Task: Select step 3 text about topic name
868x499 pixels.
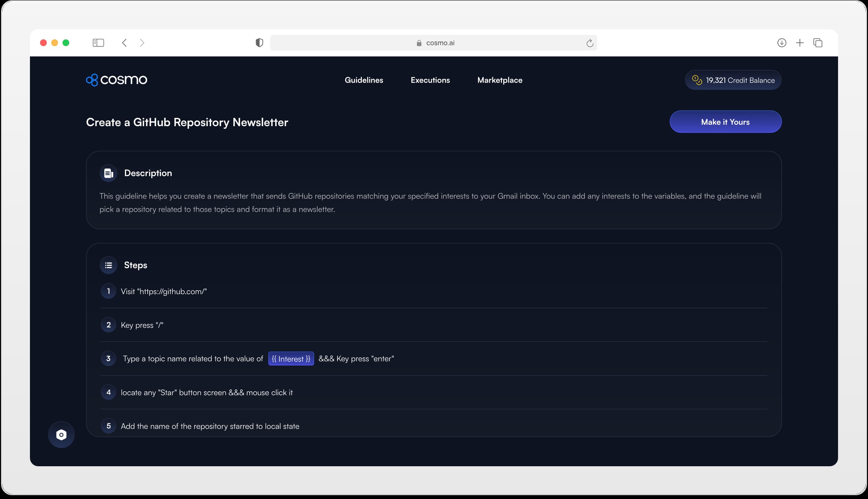Action: [x=193, y=359]
